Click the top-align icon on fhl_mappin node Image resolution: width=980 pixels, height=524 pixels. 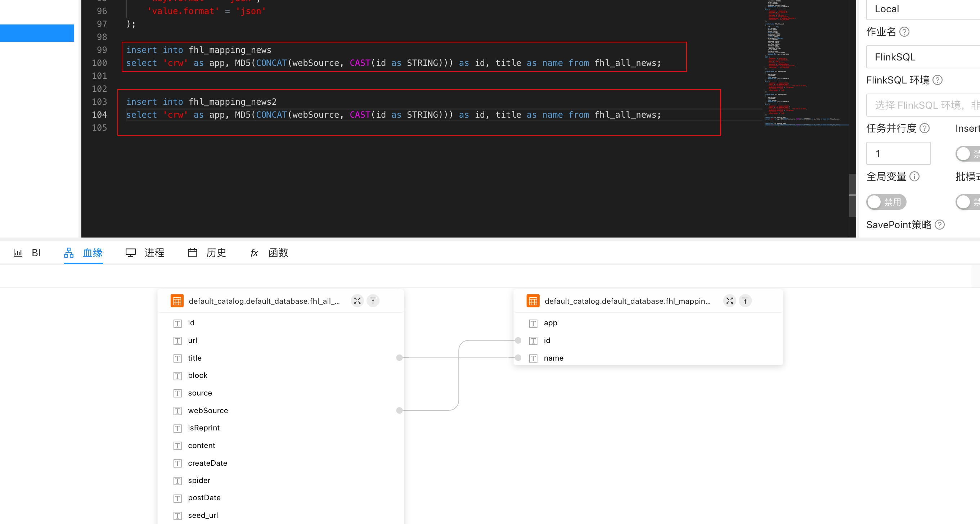(745, 301)
